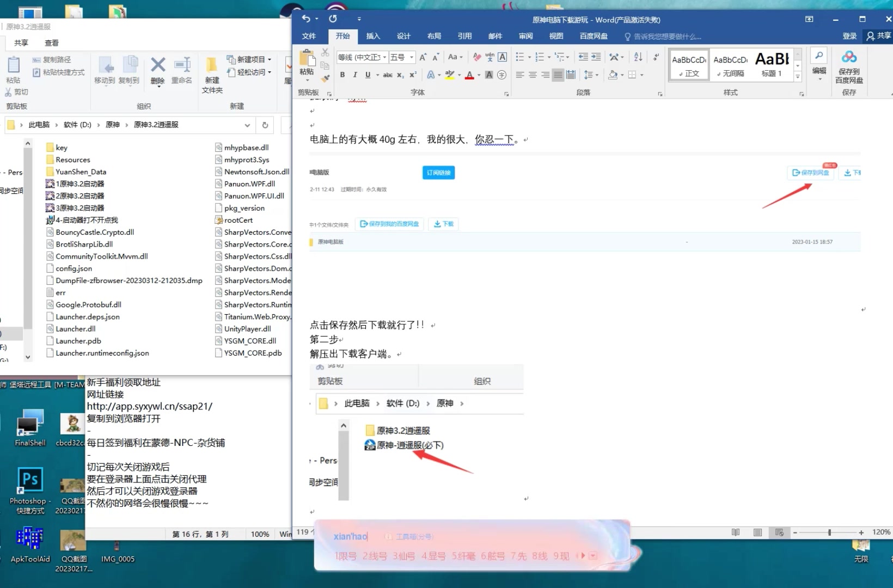The image size is (893, 588).
Task: Click the Character Border icon
Action: [x=503, y=57]
